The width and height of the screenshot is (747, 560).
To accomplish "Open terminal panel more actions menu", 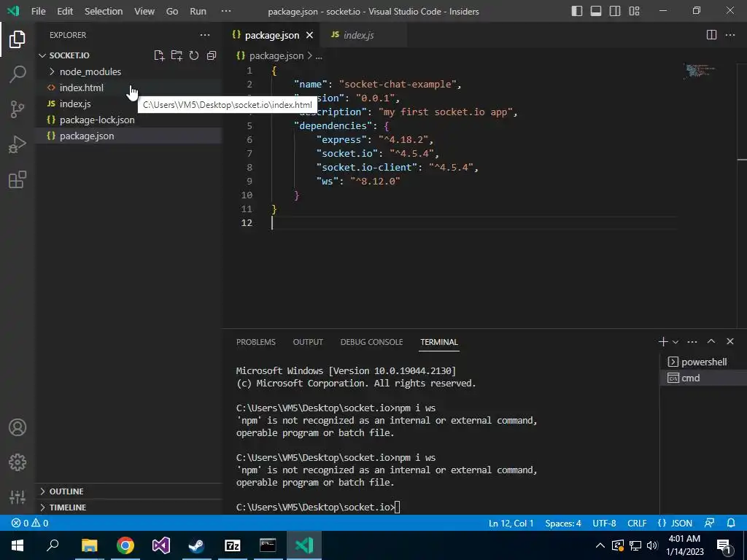I will 692,342.
